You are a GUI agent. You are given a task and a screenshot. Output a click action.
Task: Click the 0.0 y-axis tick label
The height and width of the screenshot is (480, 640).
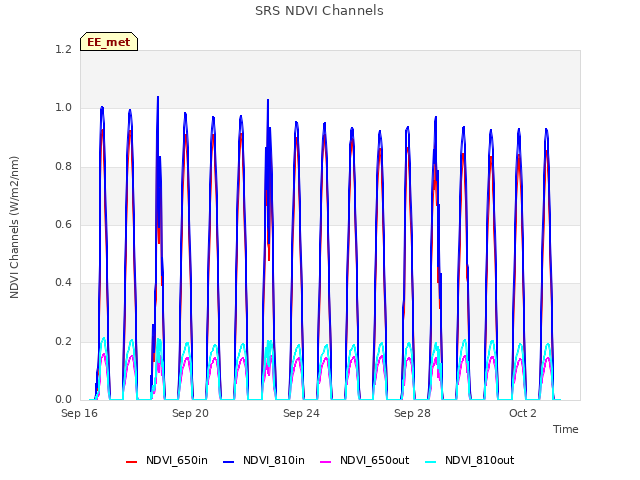point(63,399)
